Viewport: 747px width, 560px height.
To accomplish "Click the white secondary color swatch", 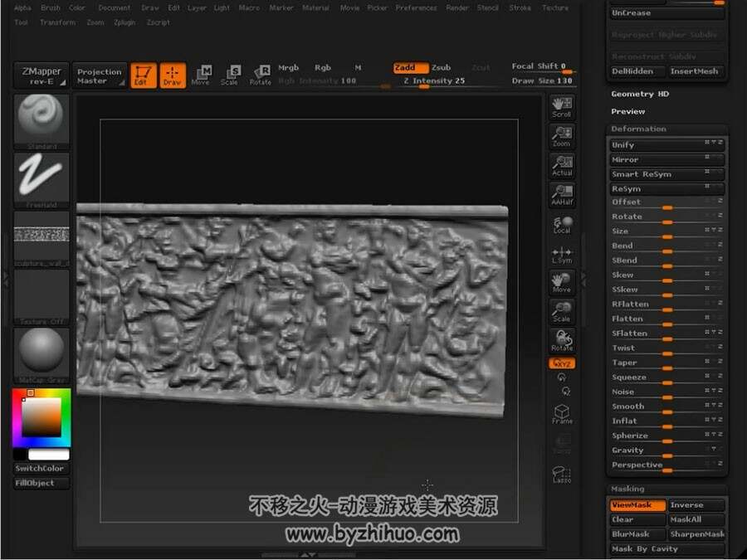I will tap(49, 455).
